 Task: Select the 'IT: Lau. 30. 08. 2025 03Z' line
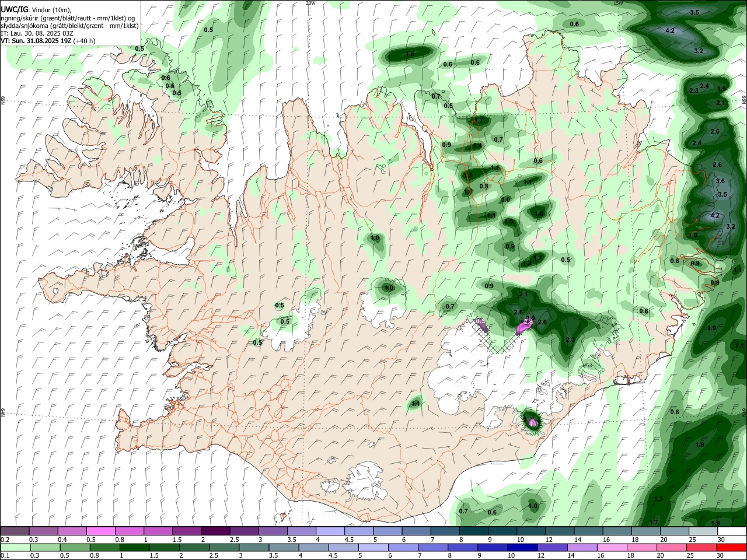click(x=36, y=33)
